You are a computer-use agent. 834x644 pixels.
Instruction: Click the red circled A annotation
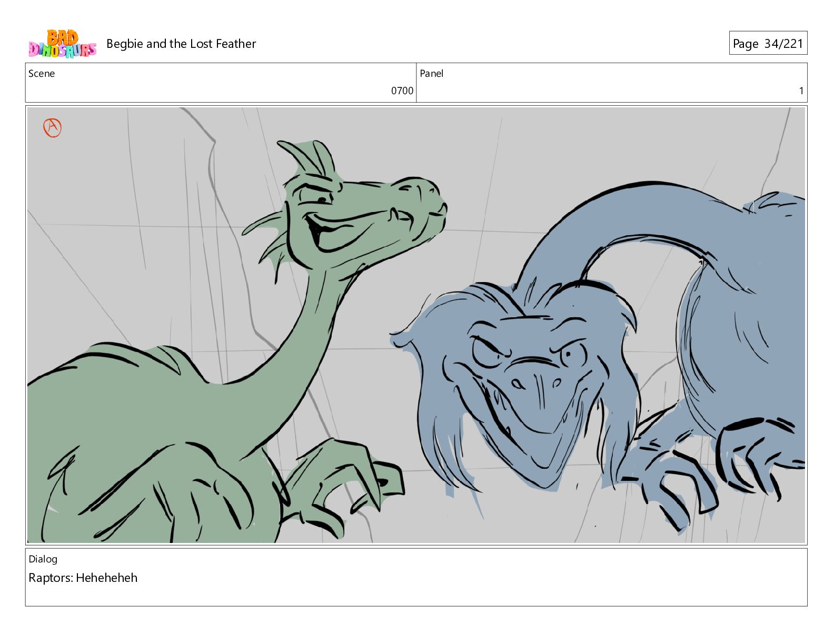tap(52, 127)
